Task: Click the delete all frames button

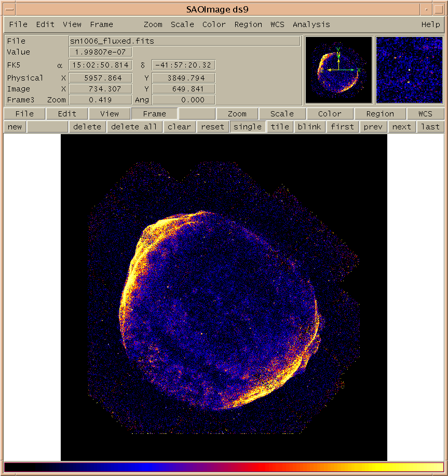Action: pyautogui.click(x=134, y=127)
